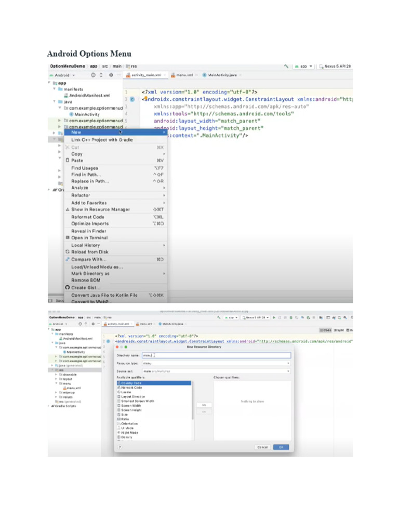Click OK in New Resource Directory dialog

pyautogui.click(x=281, y=447)
